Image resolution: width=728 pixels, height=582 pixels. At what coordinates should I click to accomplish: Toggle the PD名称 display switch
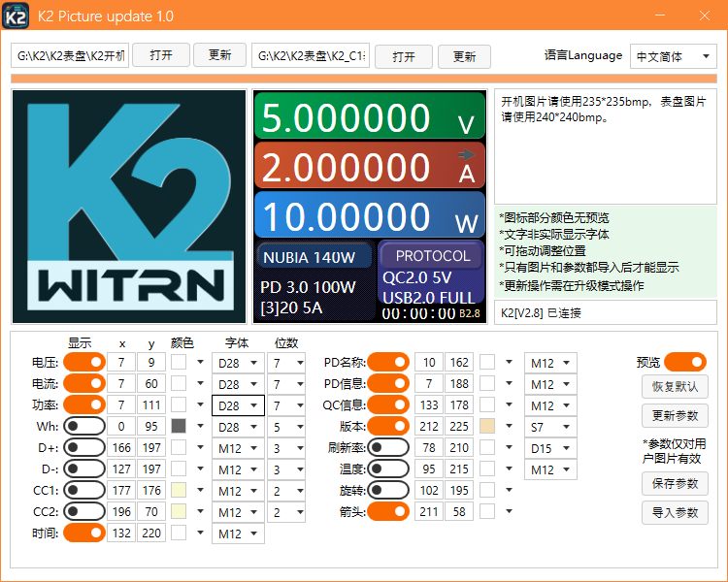click(x=388, y=362)
